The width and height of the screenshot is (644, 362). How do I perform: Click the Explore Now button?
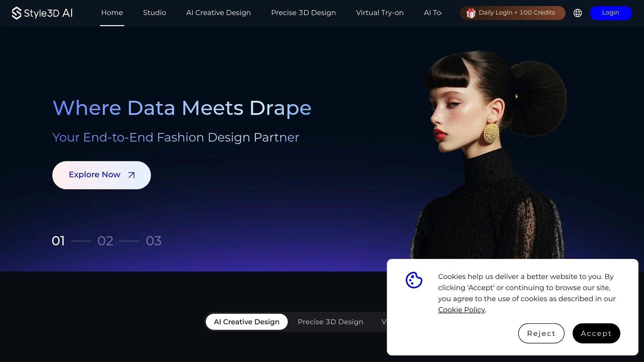point(101,175)
